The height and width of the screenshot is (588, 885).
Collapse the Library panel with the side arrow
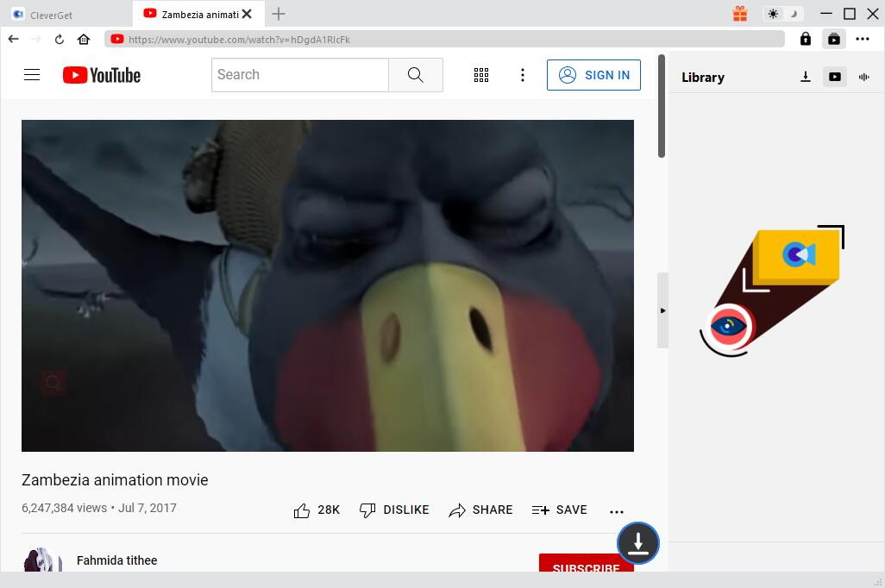pos(662,310)
